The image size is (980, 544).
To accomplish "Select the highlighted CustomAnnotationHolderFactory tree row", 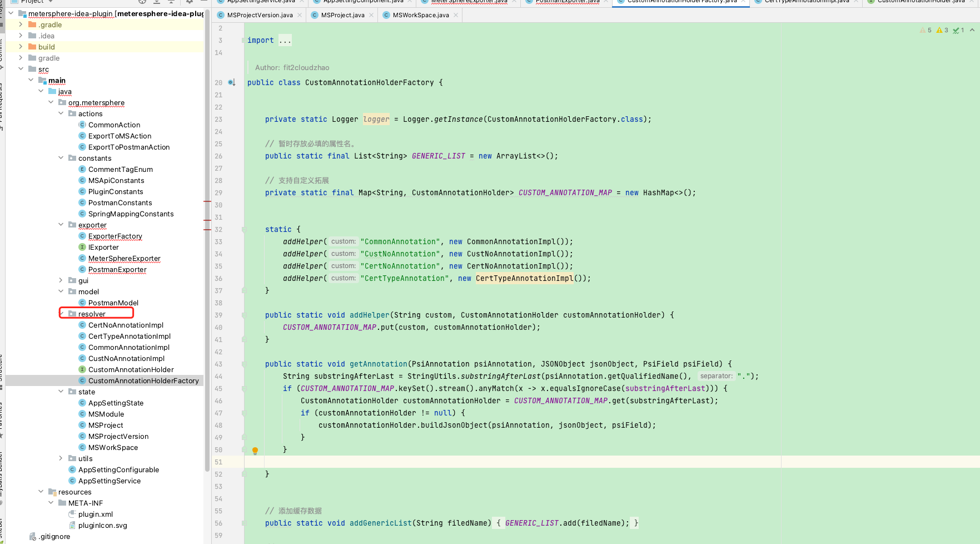I will 105,380.
